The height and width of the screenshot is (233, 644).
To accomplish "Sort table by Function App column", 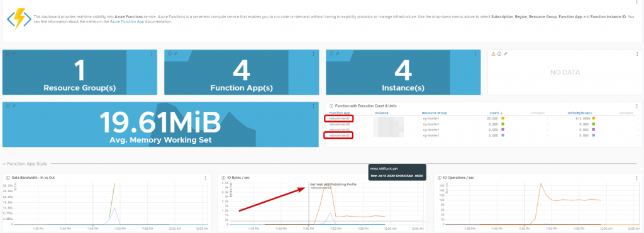I will click(339, 113).
